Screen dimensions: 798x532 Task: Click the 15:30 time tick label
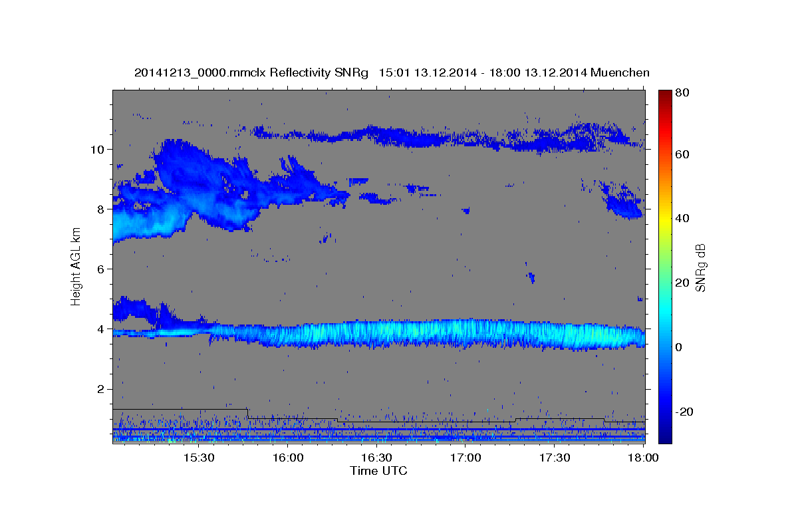(198, 458)
